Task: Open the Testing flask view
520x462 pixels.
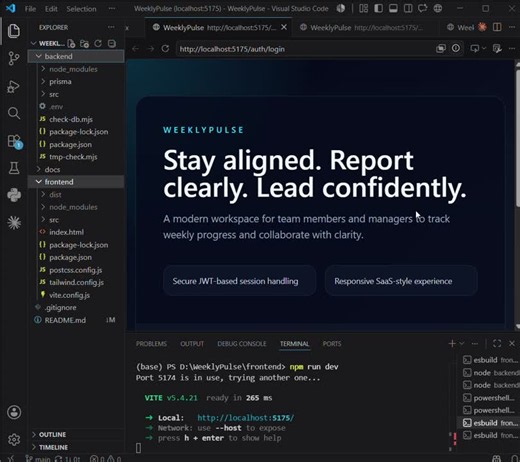Action: click(x=14, y=168)
